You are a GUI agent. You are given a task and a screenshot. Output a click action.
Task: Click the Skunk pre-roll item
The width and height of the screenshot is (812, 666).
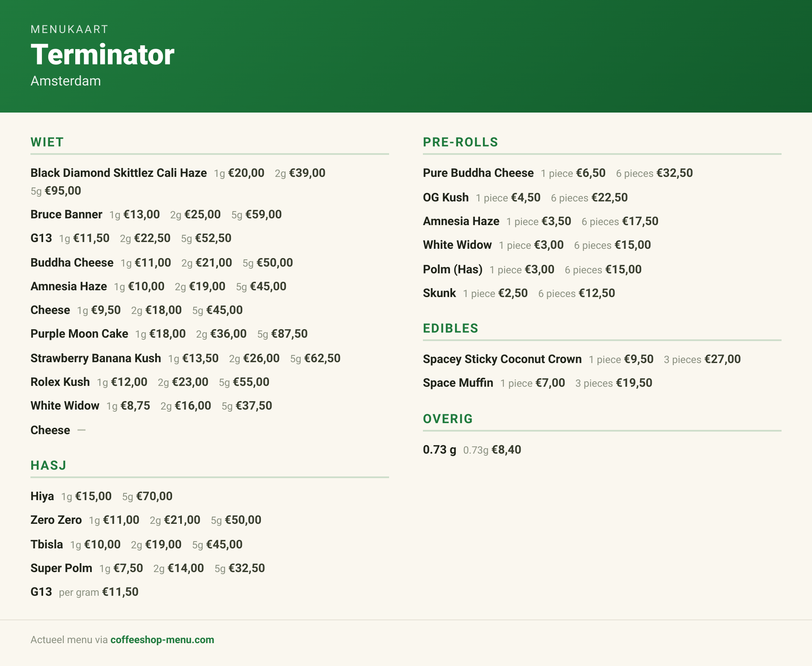click(439, 293)
